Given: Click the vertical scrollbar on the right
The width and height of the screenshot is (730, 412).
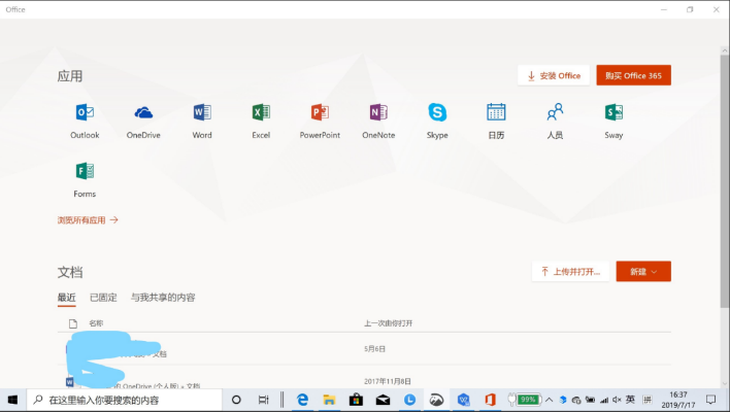Looking at the screenshot, I should [x=724, y=180].
